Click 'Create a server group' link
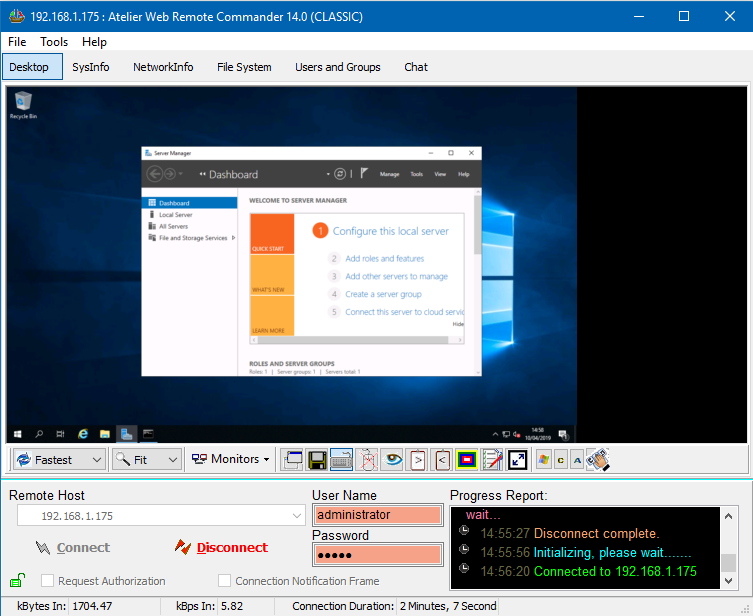This screenshot has height=616, width=753. (383, 294)
